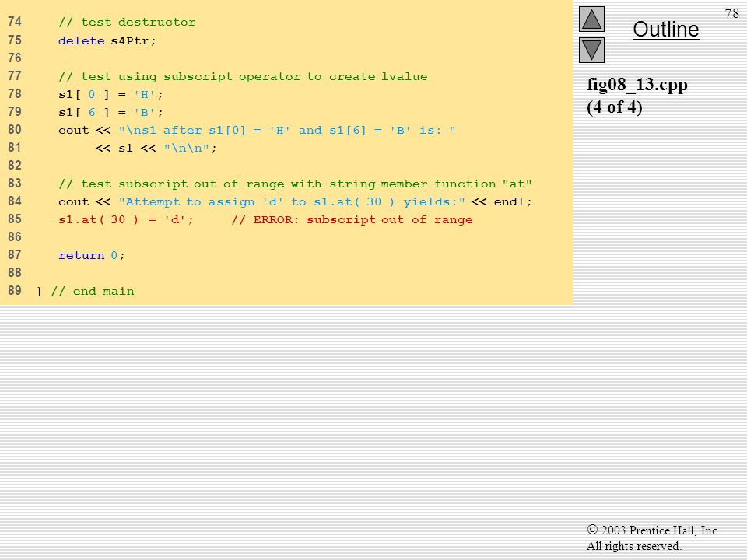747x560 pixels.
Task: Click the red s1.at( 30 ) = 'd' statement
Action: click(126, 219)
